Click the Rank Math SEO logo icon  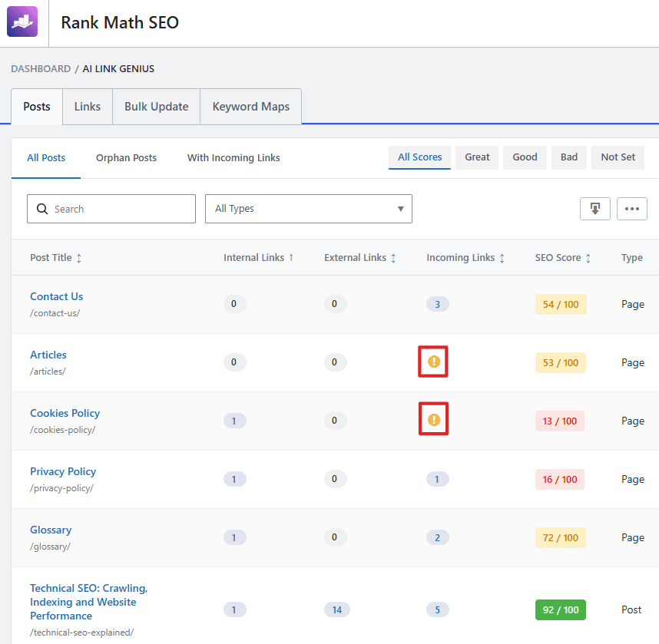coord(22,21)
